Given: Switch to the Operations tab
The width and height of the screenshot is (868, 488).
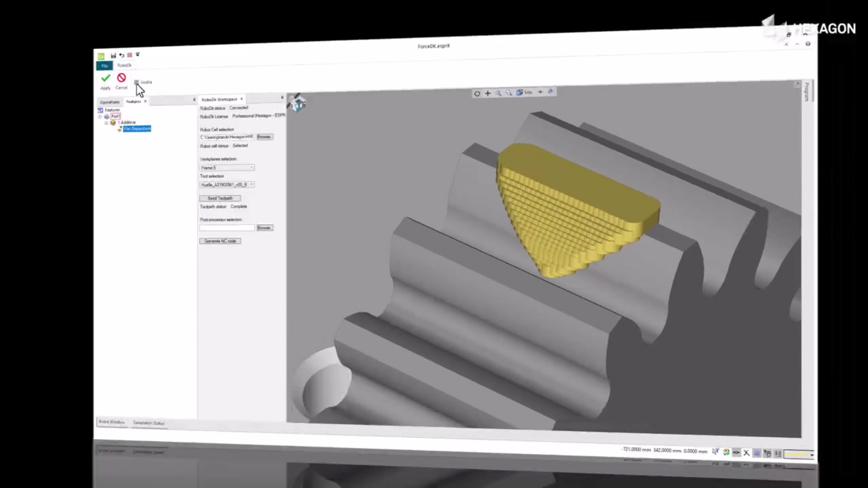Looking at the screenshot, I should [110, 102].
